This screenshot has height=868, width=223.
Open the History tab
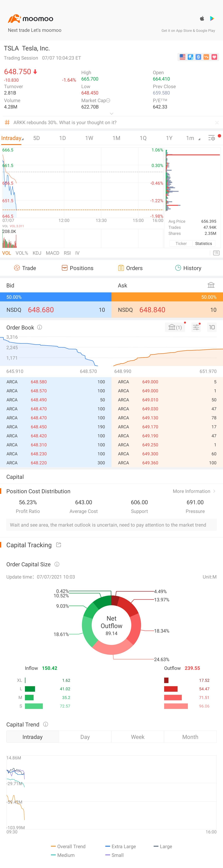(188, 268)
